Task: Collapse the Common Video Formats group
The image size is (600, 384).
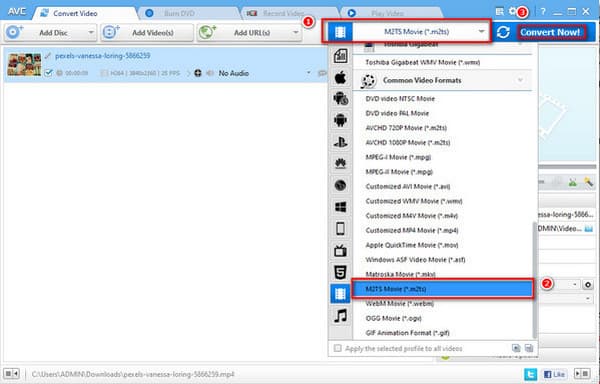Action: point(520,80)
